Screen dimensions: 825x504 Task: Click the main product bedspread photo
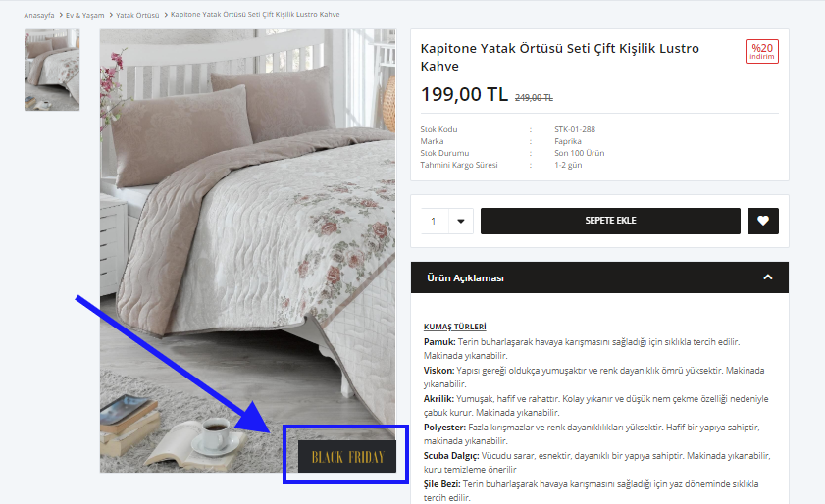point(248,250)
